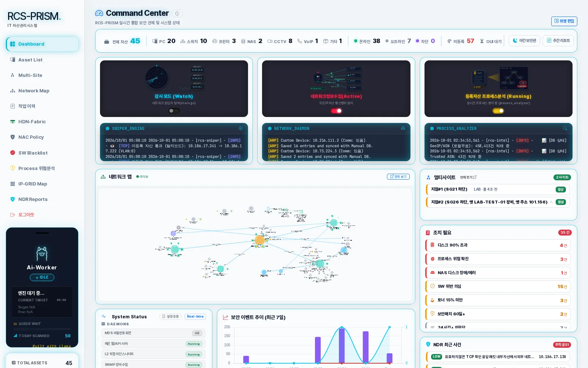Click the red SW Blacklist icon

coord(12,153)
